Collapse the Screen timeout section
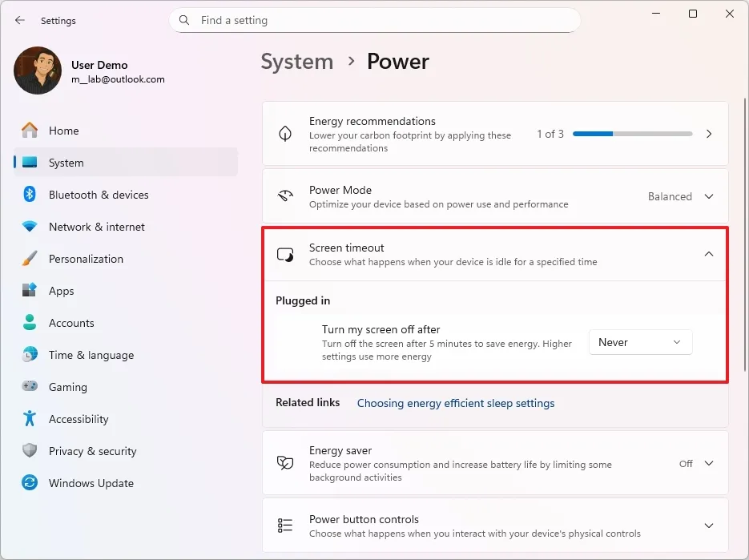The height and width of the screenshot is (560, 749). (x=708, y=253)
